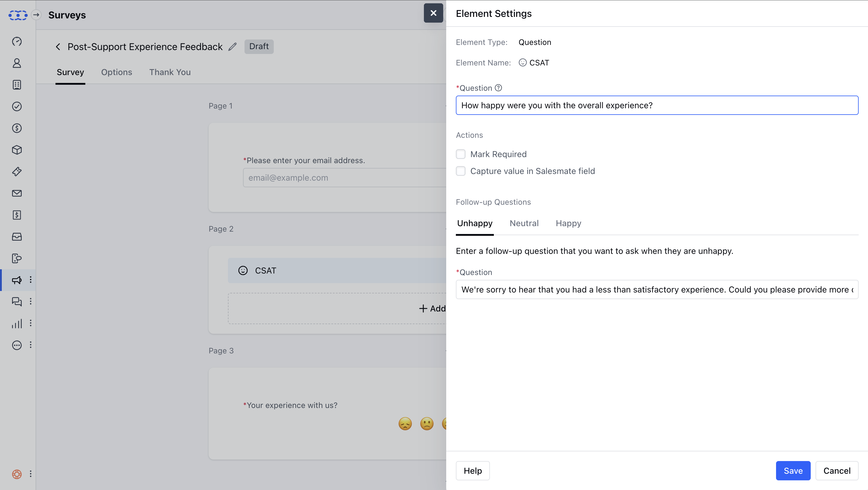Switch to the Options tab
The height and width of the screenshot is (490, 868).
click(x=117, y=72)
